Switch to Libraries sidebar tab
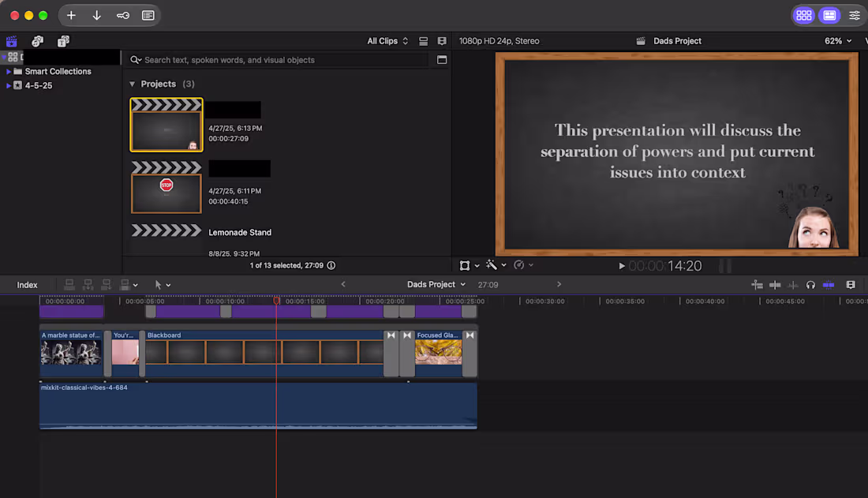Screen dimensions: 868x498 pos(12,41)
